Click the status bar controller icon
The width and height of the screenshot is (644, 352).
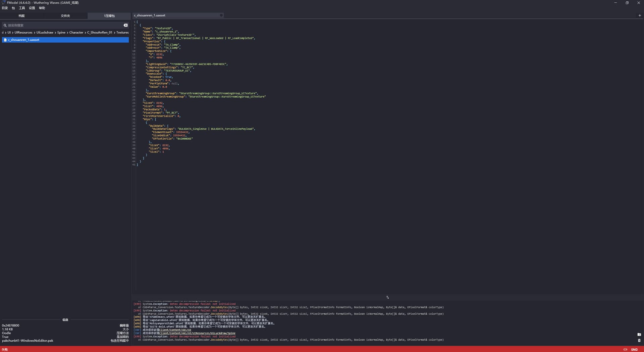(625, 350)
